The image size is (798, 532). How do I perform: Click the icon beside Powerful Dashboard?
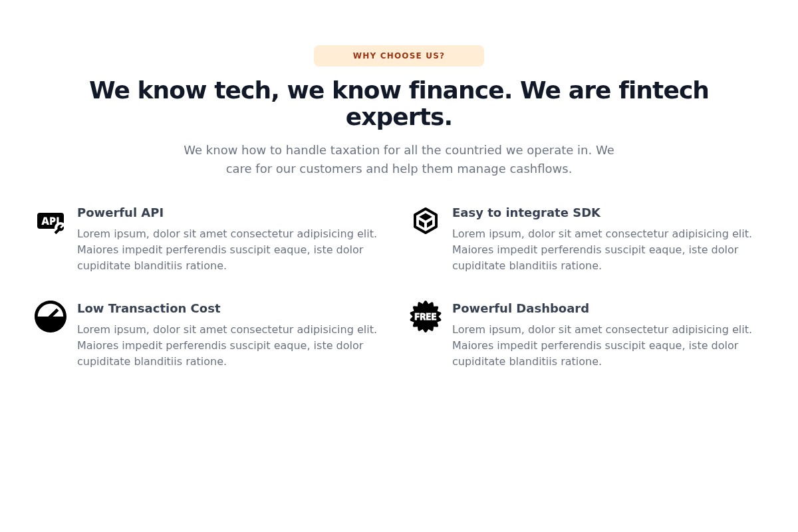426,317
